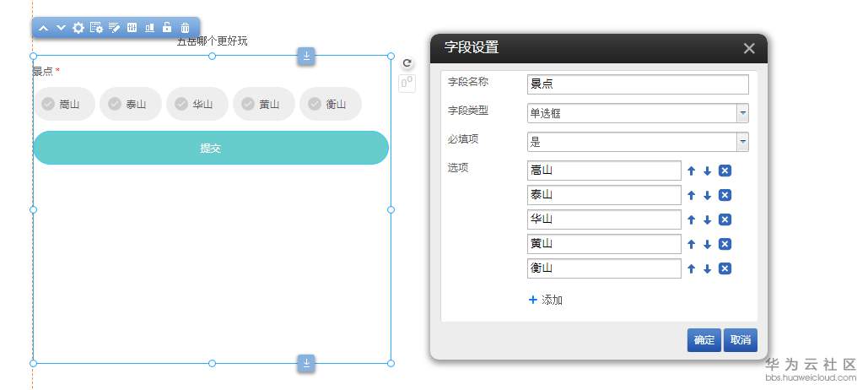Move the 华山 option up
The height and width of the screenshot is (390, 868).
[691, 219]
